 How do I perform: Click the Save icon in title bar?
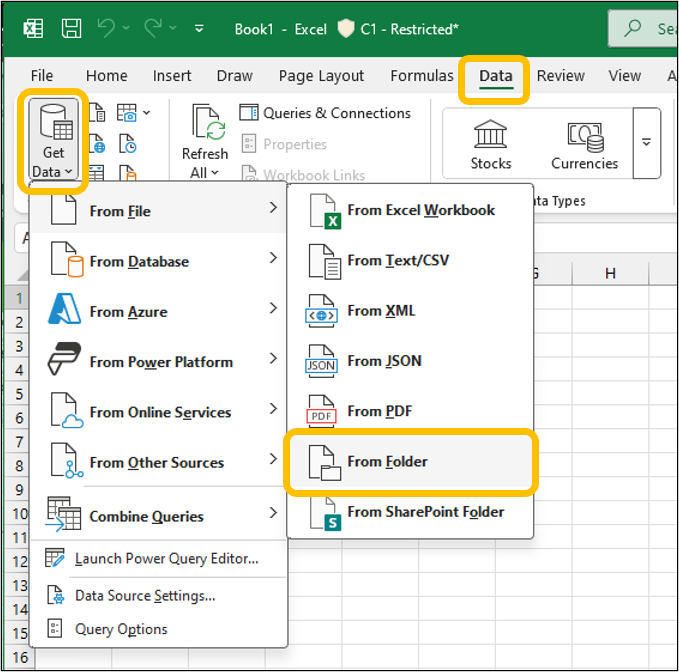pos(72,28)
